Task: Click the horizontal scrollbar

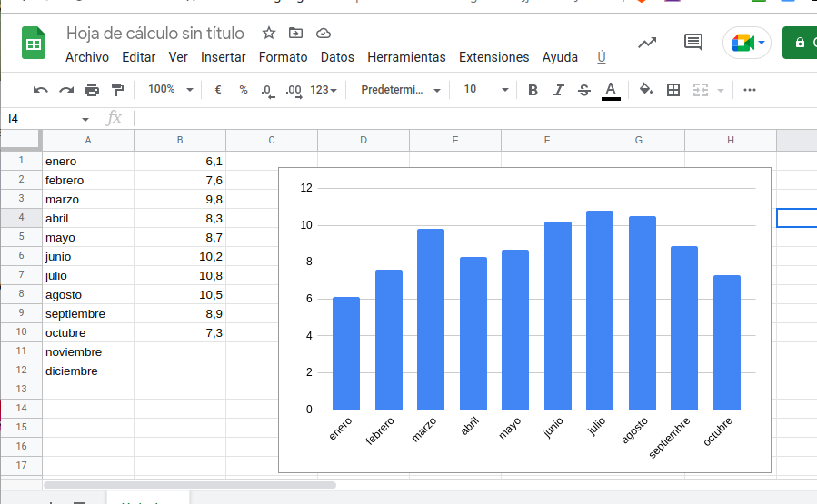Action: [x=190, y=485]
